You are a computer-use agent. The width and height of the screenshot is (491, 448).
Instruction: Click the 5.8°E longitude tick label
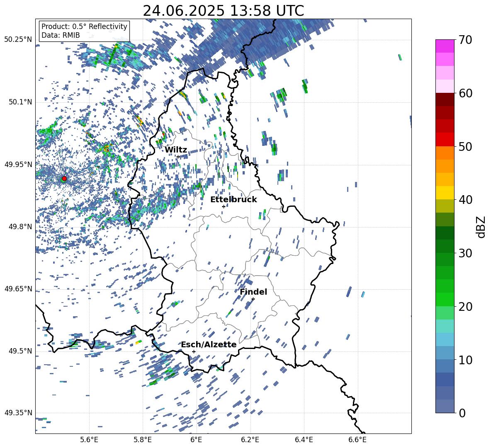coord(143,440)
